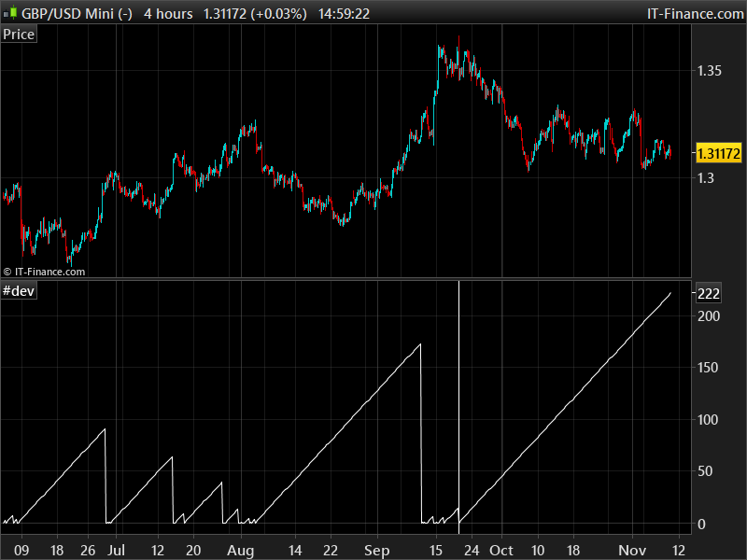Image resolution: width=747 pixels, height=560 pixels.
Task: Click the Oct label on time axis
Action: [x=501, y=551]
